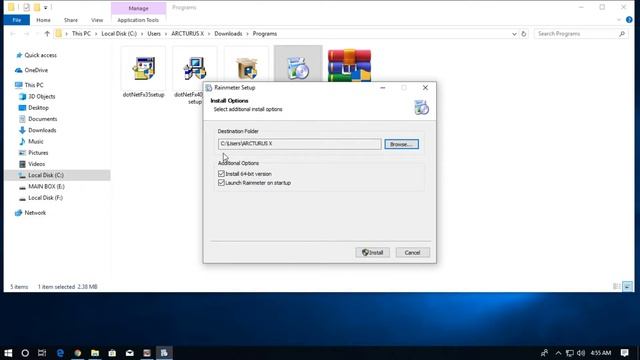Screen dimensions: 640x360
Task: Switch to the Share ribbon tab
Action: pos(71,20)
